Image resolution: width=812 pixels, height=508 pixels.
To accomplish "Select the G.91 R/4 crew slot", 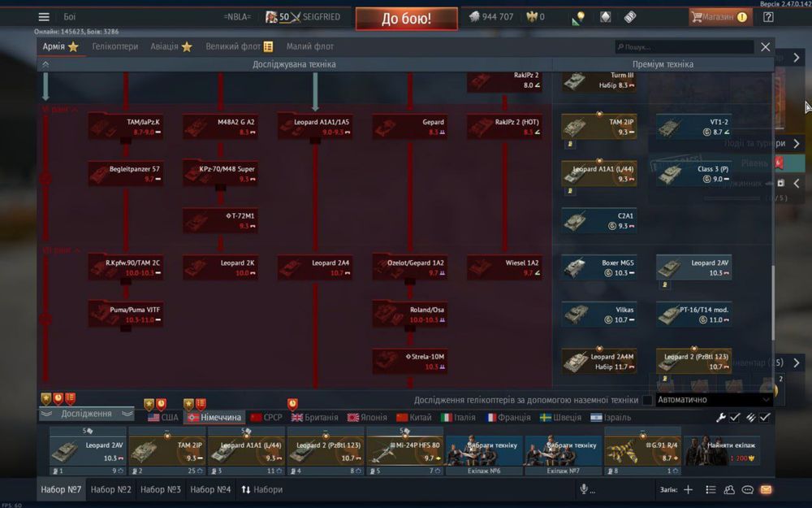I will 642,451.
